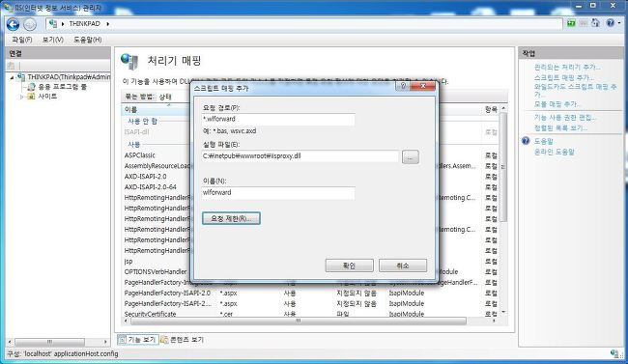Viewport: 628px width, 364px height.
Task: Click the 요청 제한(R)... button
Action: tap(231, 218)
